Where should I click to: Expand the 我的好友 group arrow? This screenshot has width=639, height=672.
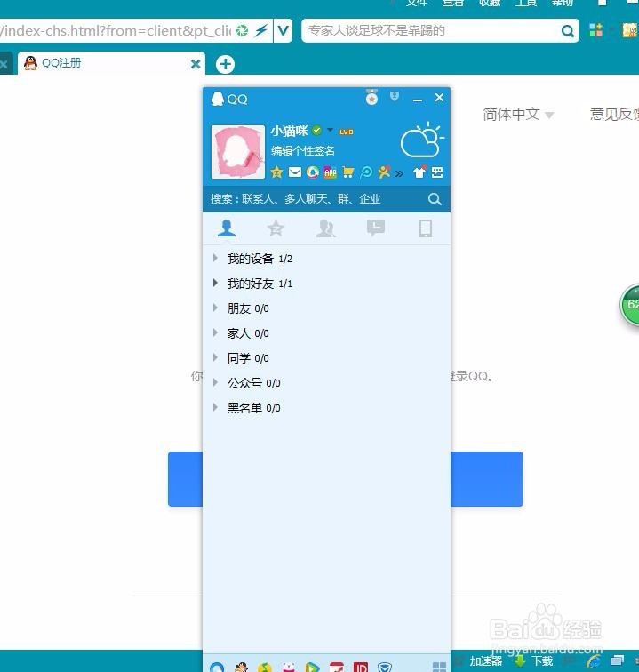[x=216, y=283]
